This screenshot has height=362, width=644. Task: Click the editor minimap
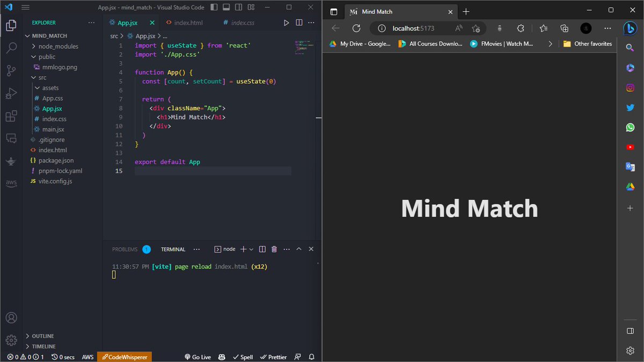[303, 47]
